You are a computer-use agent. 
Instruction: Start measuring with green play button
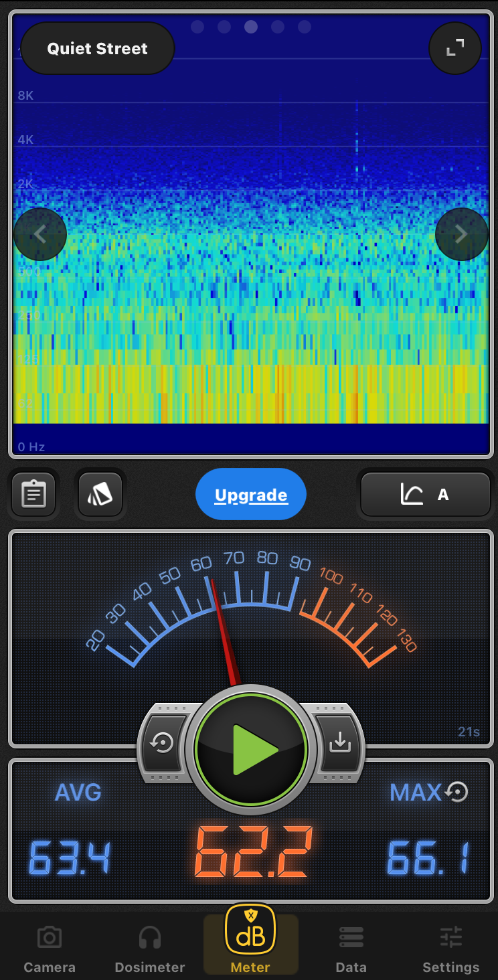[x=251, y=750]
